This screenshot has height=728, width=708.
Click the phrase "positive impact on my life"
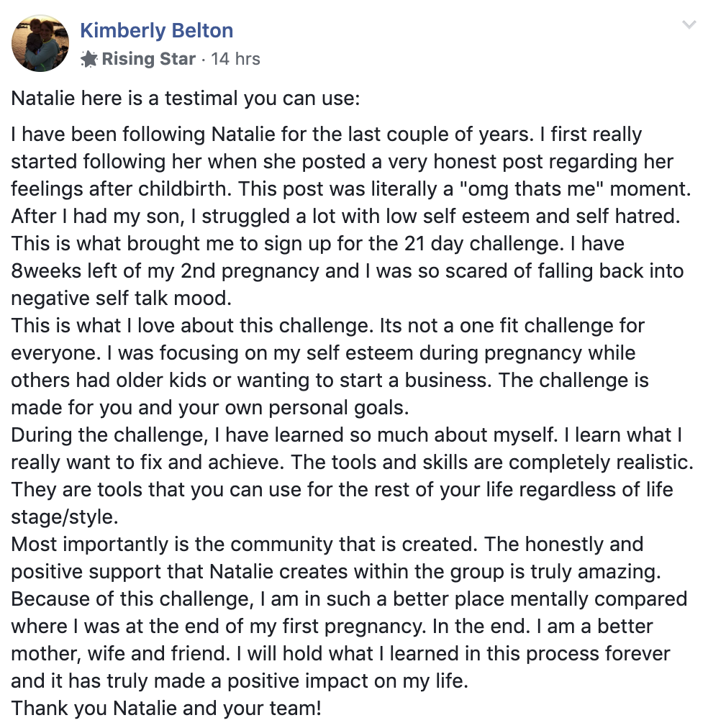click(348, 681)
